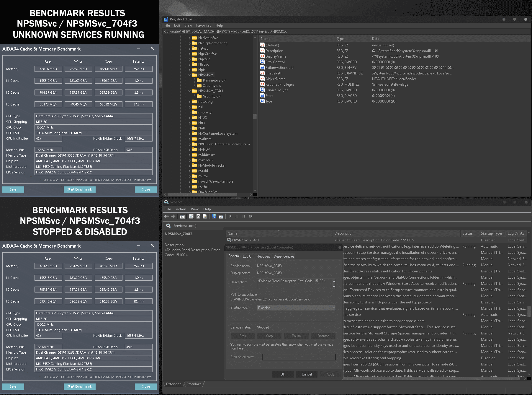Screen dimensions: 532x395
Task: Click Start Benchmark under the unknown services running results
Action: point(79,189)
